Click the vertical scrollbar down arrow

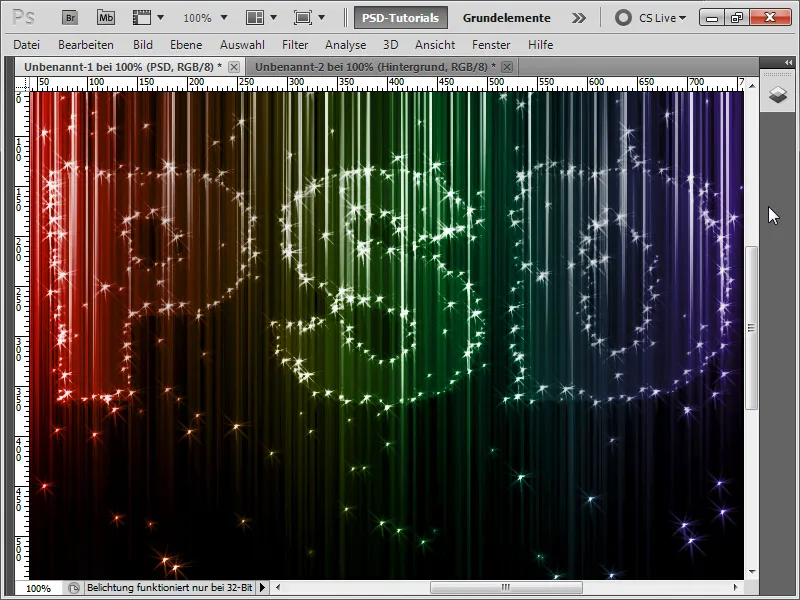tap(752, 572)
